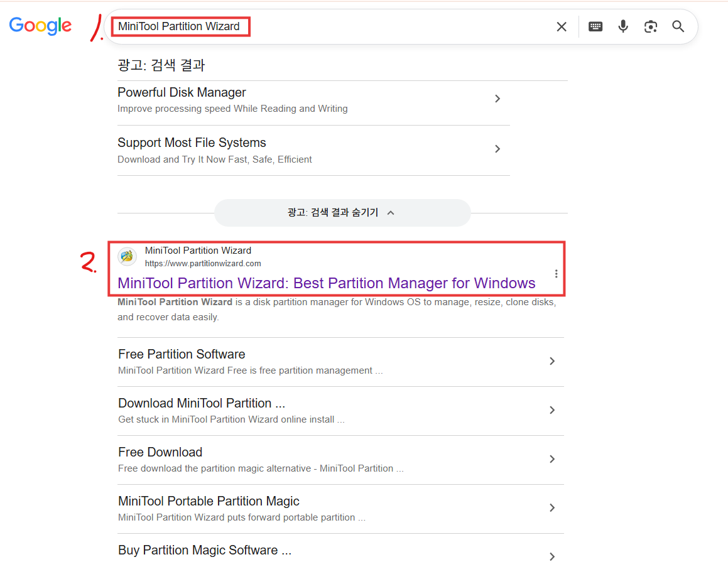Open the Powerful Disk Manager ad link
Image resolution: width=728 pixels, height=562 pixels.
pos(182,92)
